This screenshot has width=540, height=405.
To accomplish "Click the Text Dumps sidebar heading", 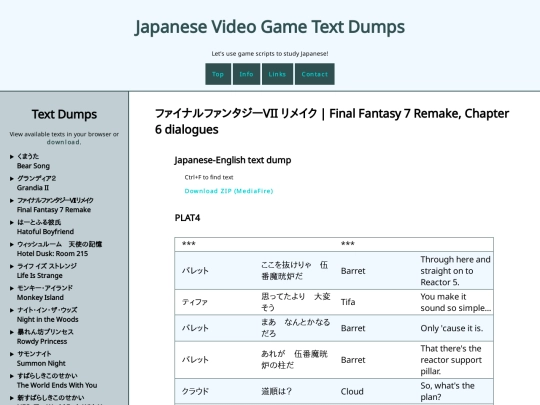I will click(x=64, y=114).
